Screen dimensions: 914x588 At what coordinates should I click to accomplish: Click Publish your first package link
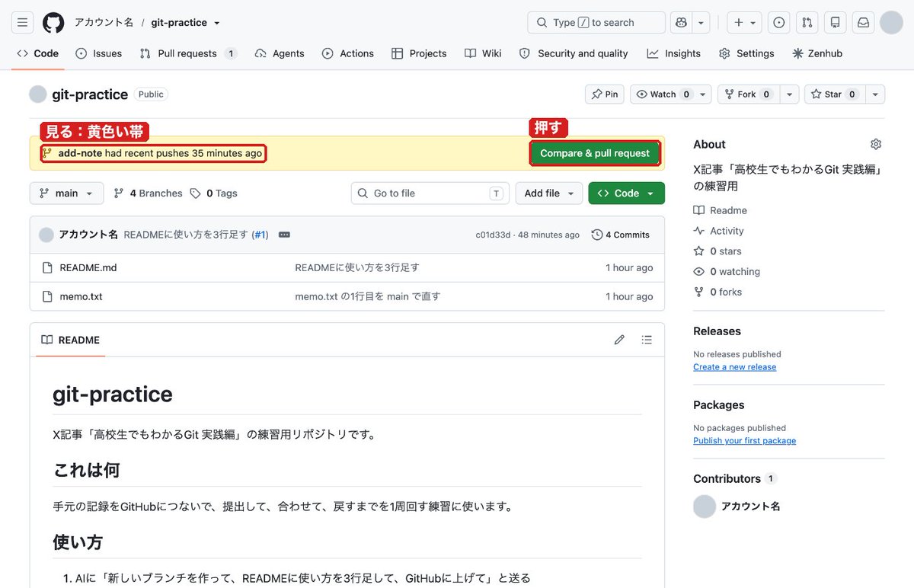coord(745,441)
